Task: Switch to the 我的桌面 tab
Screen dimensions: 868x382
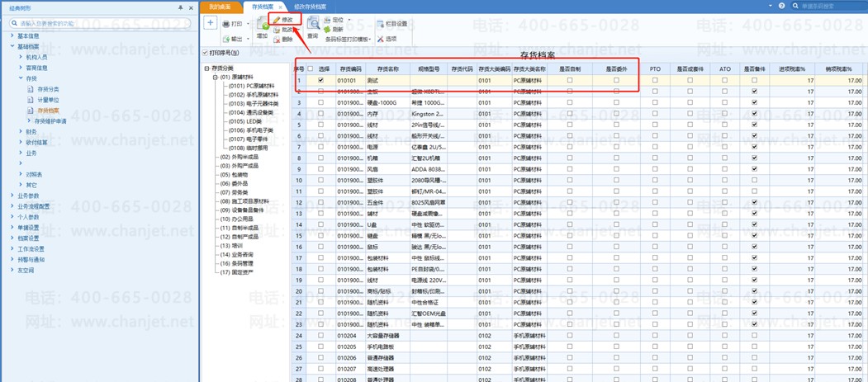Action: (220, 7)
